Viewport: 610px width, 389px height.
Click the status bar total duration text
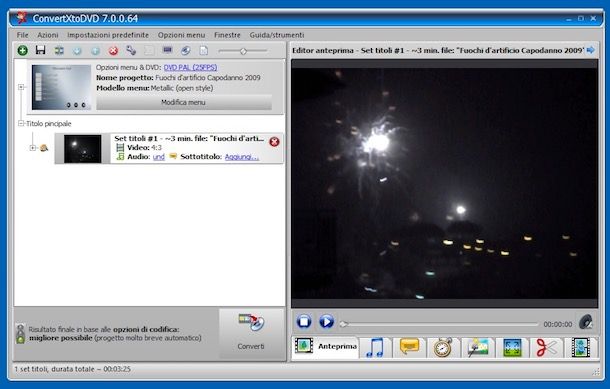tap(72, 369)
